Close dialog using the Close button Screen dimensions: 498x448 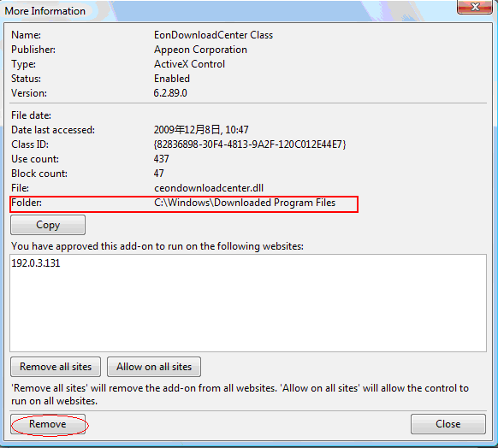448,424
